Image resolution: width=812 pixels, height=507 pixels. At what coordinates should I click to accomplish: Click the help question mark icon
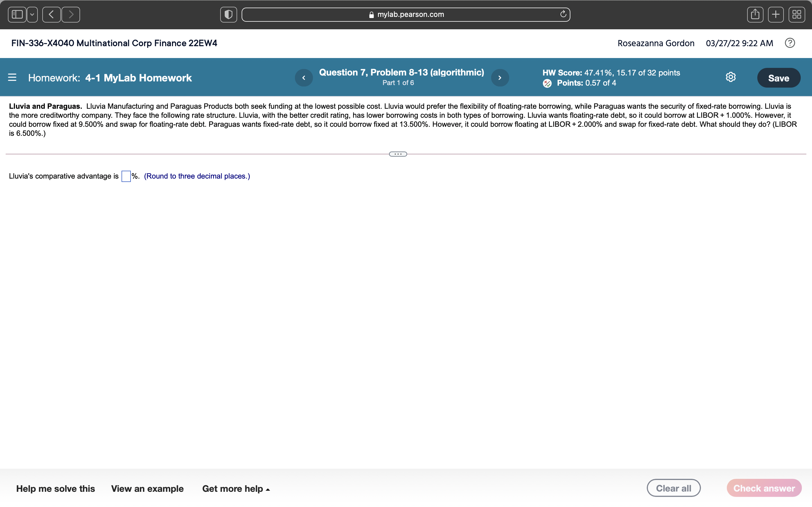789,43
